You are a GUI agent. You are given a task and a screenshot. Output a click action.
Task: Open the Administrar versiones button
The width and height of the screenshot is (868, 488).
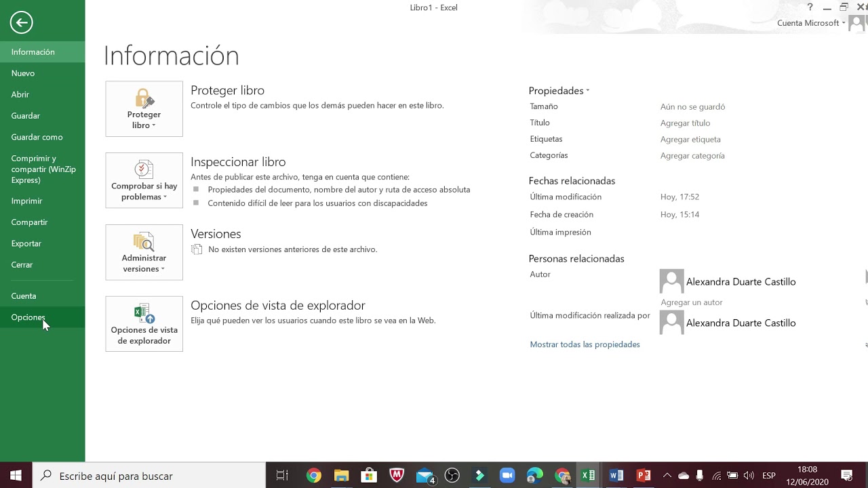tap(144, 252)
